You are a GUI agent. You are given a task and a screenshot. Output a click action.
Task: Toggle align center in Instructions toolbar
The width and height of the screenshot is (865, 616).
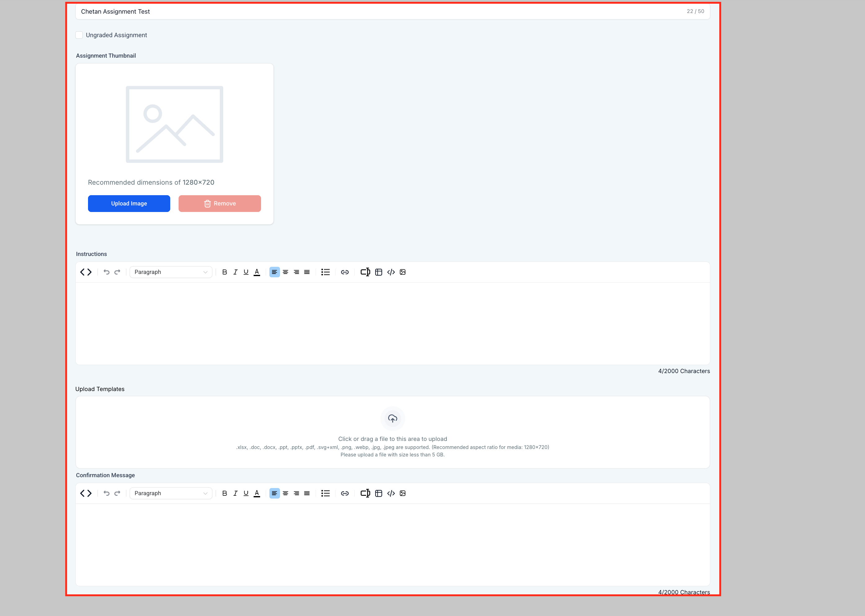(286, 272)
